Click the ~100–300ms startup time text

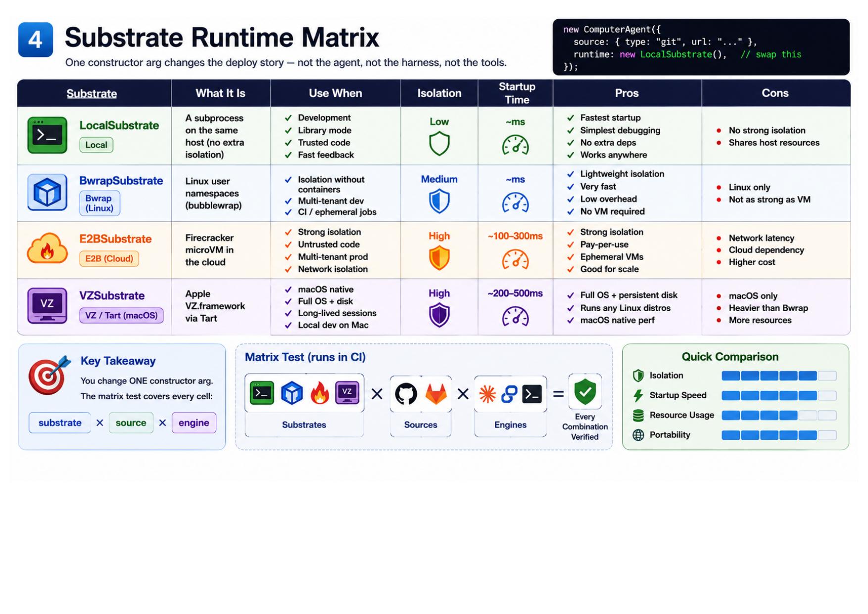click(x=515, y=236)
